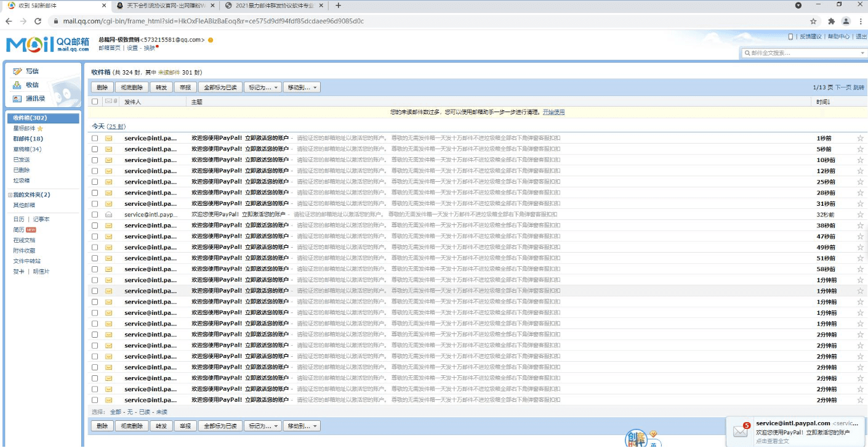
Task: Click the opened envelope icon of 32秒前 message
Action: tap(108, 214)
